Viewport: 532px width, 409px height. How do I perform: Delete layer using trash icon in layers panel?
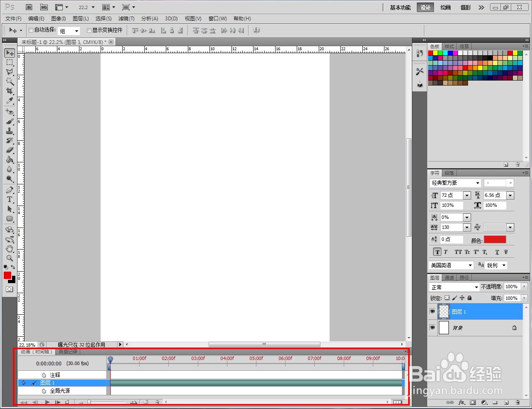point(517,402)
